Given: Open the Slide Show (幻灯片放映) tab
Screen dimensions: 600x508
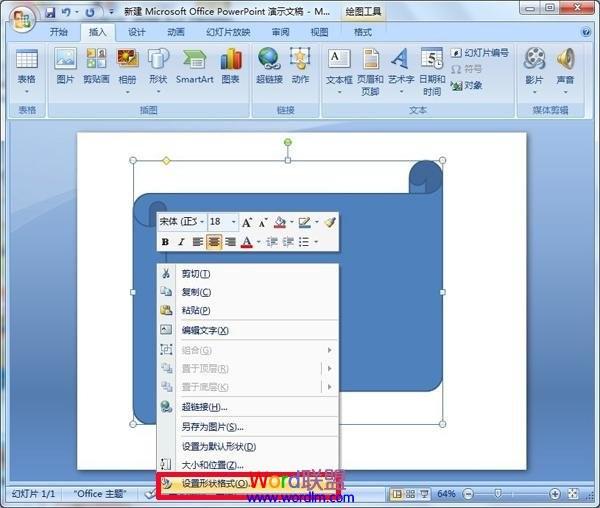Looking at the screenshot, I should coord(228,32).
